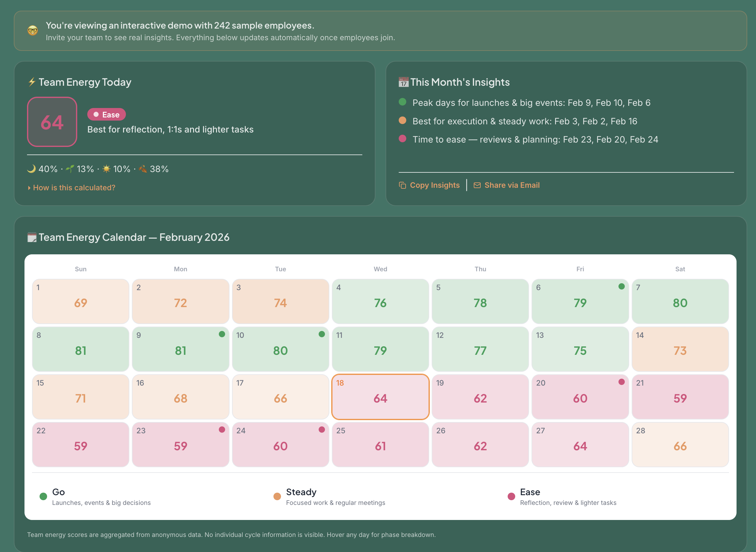Click the sun icon at 10%
Screen dimensions: 756x552
coord(106,169)
